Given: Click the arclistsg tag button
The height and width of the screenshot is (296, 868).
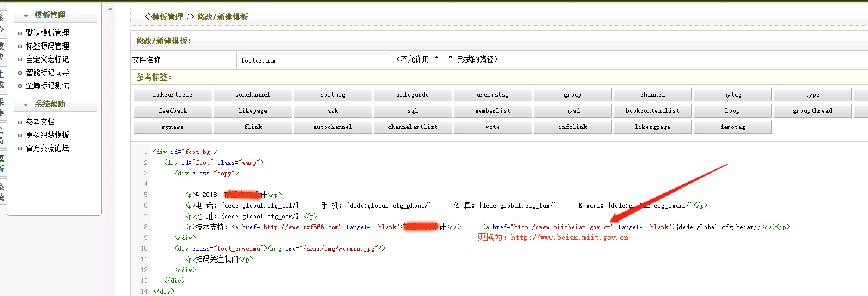Looking at the screenshot, I should click(x=493, y=95).
